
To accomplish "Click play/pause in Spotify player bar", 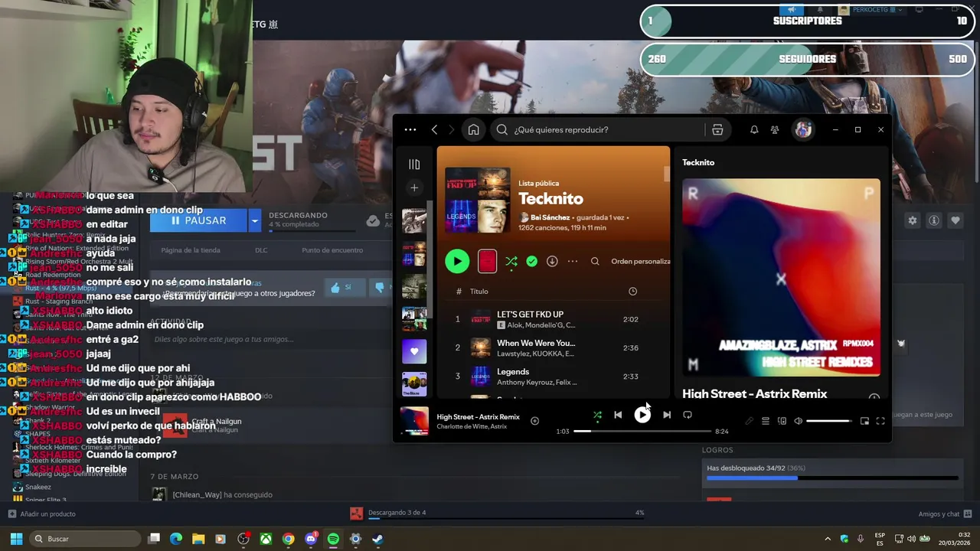I will (x=642, y=415).
